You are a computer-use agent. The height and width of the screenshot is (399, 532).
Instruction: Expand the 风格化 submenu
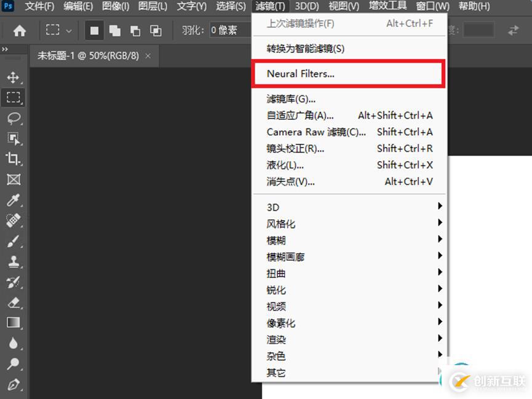coord(349,223)
